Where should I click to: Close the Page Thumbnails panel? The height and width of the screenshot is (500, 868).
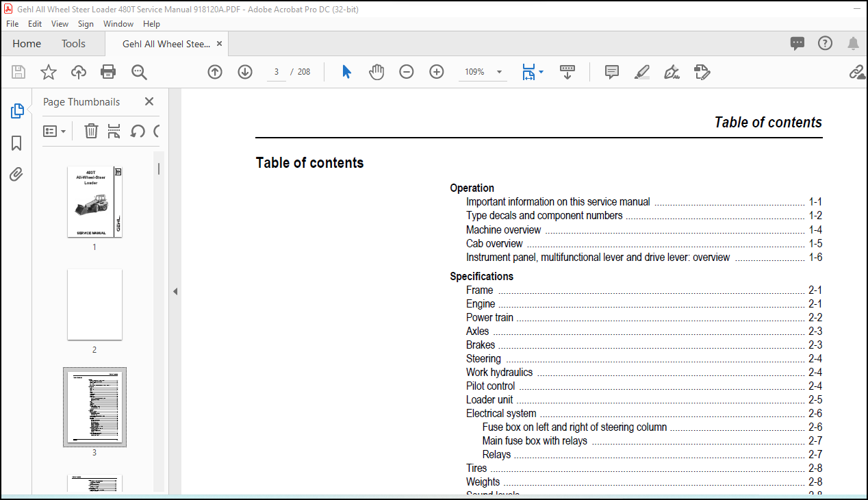(x=149, y=101)
